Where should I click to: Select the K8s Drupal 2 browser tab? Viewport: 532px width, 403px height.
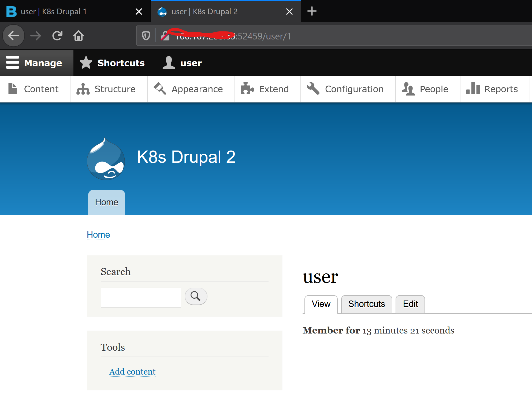pos(226,11)
